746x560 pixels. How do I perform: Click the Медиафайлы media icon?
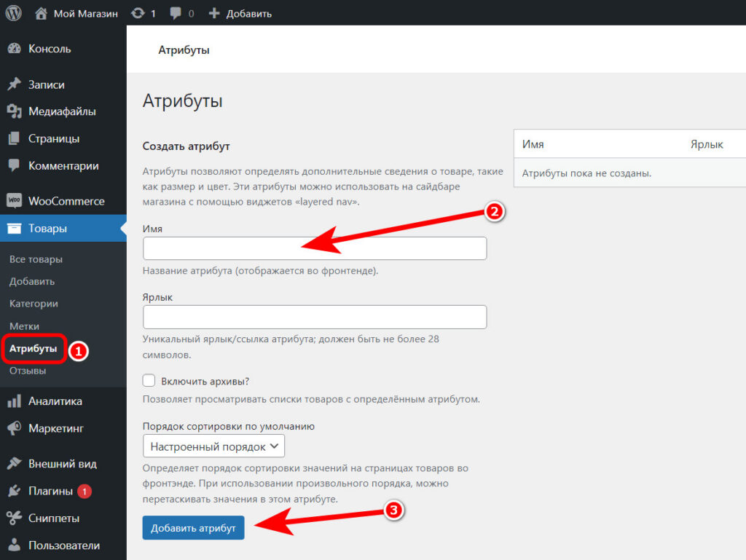pos(15,111)
